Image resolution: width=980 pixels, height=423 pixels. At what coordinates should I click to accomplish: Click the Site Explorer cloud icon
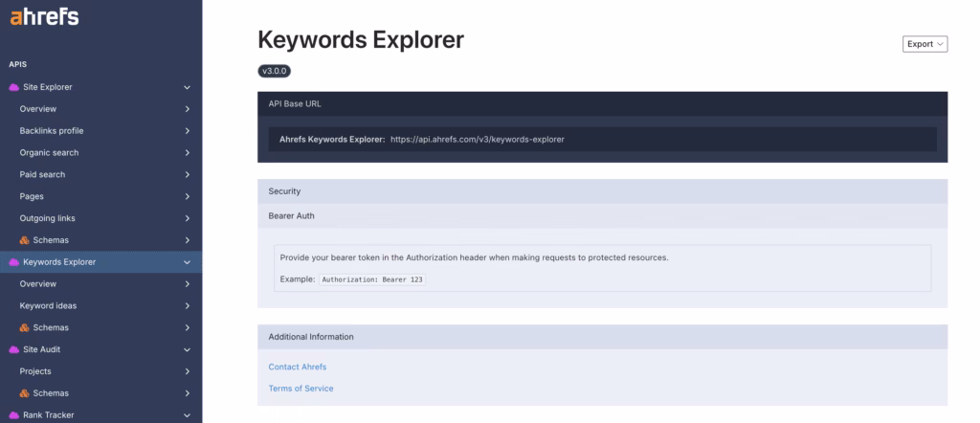pos(14,87)
